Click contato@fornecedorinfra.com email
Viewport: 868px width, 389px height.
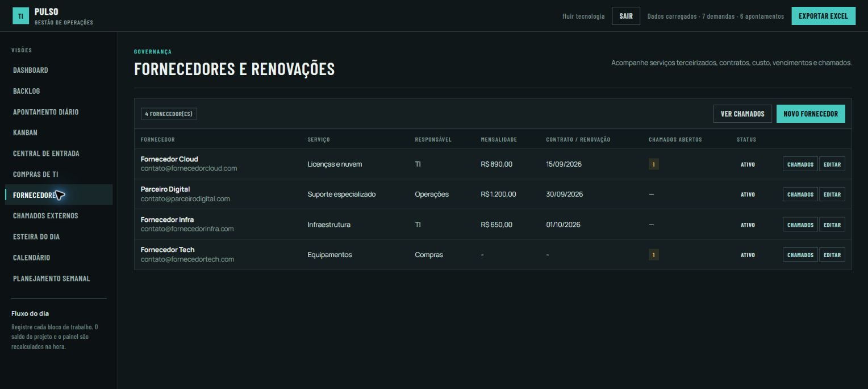[187, 229]
